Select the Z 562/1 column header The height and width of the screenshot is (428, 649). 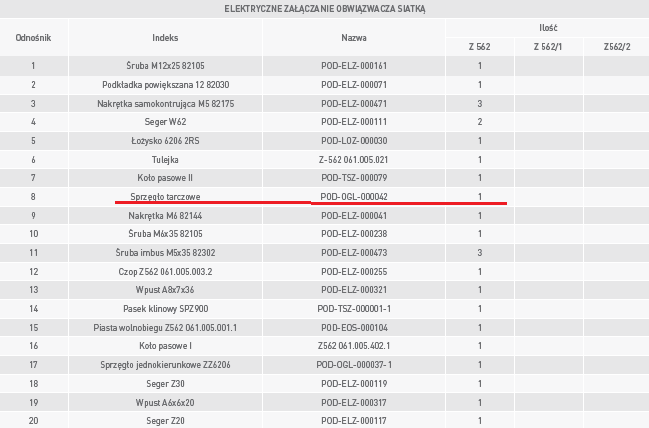tap(548, 47)
